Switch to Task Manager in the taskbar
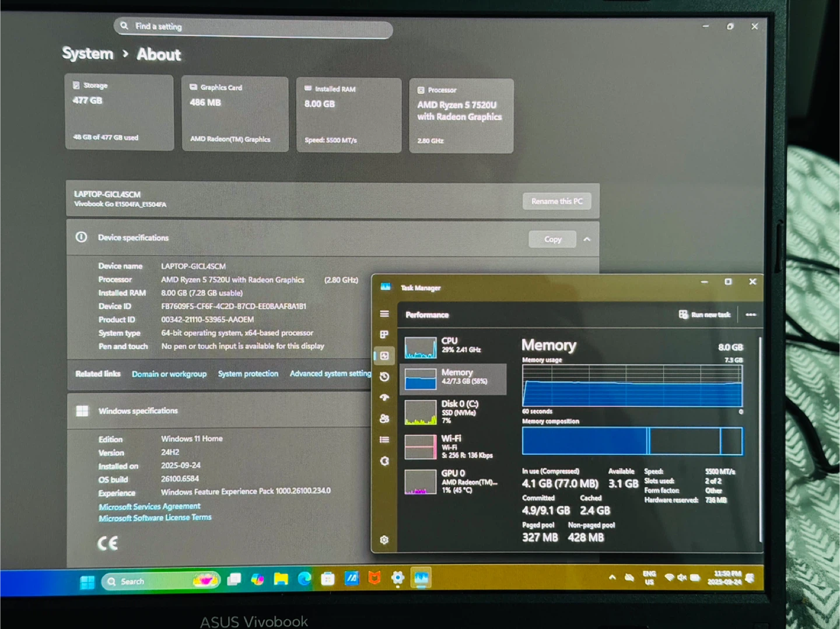Viewport: 840px width, 629px height. pyautogui.click(x=421, y=578)
